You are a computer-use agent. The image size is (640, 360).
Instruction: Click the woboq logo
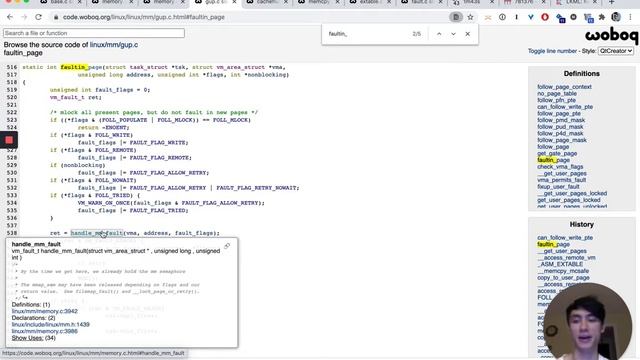point(611,36)
